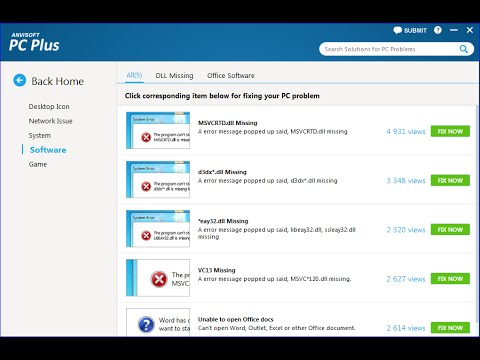The width and height of the screenshot is (480, 360).
Task: Click FIX NOW for *eay32.dll Missing
Action: [450, 229]
